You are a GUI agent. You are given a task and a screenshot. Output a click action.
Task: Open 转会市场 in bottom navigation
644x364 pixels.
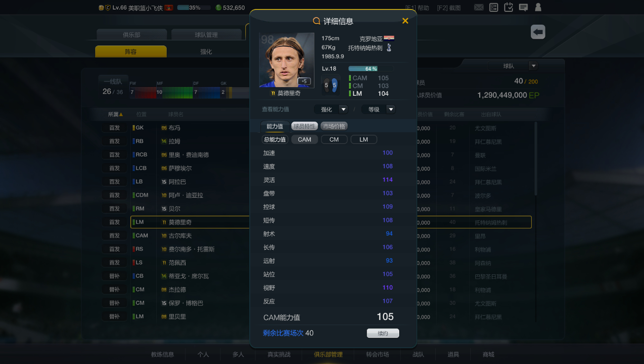point(377,355)
